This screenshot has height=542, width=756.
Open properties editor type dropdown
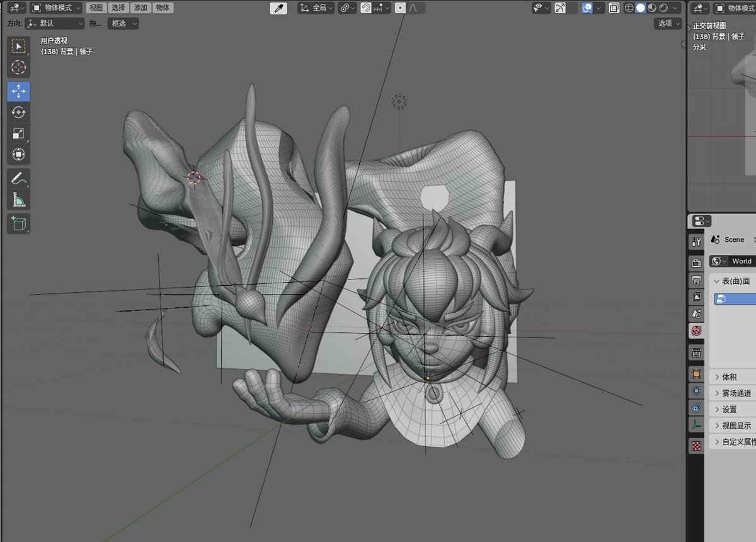pos(701,221)
